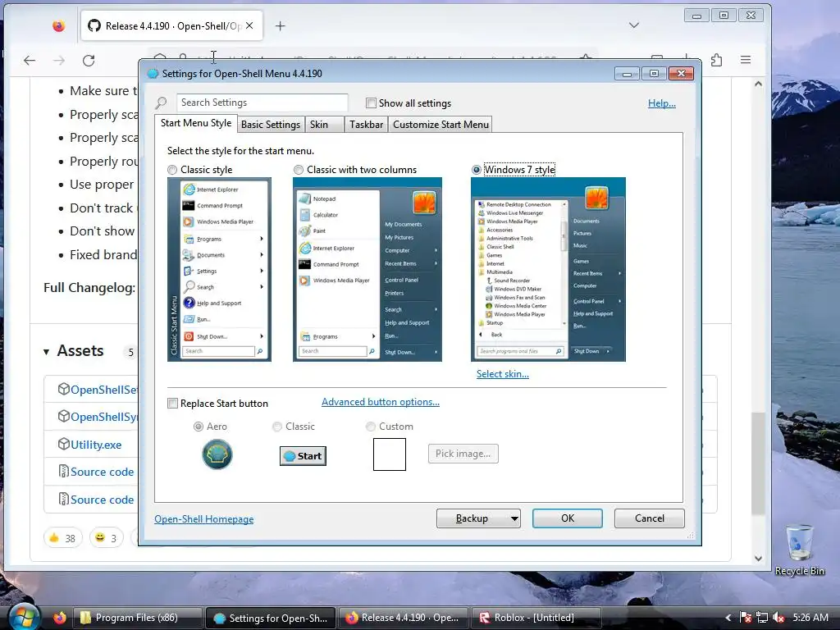Click Classic style preview thumbnail
840x630 pixels.
[219, 269]
